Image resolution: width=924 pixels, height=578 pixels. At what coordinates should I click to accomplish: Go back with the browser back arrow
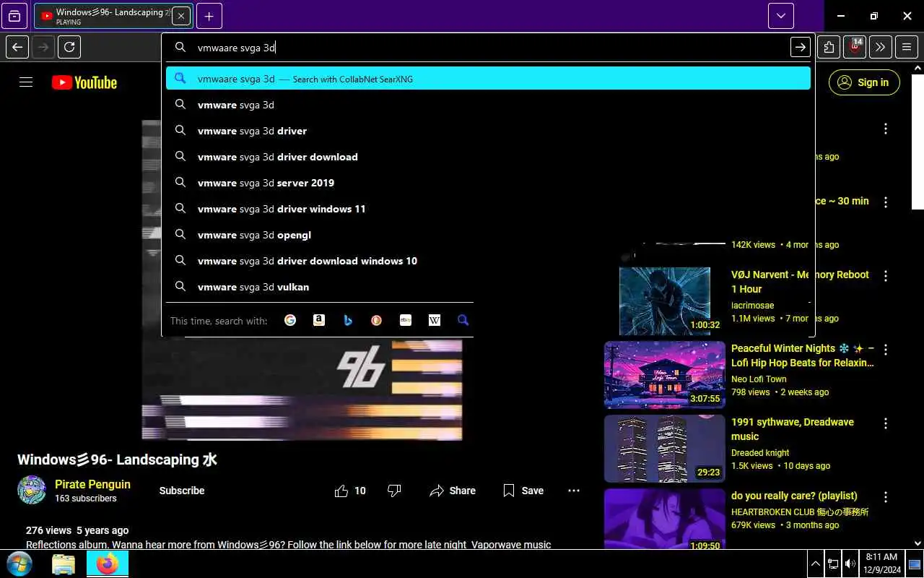18,48
